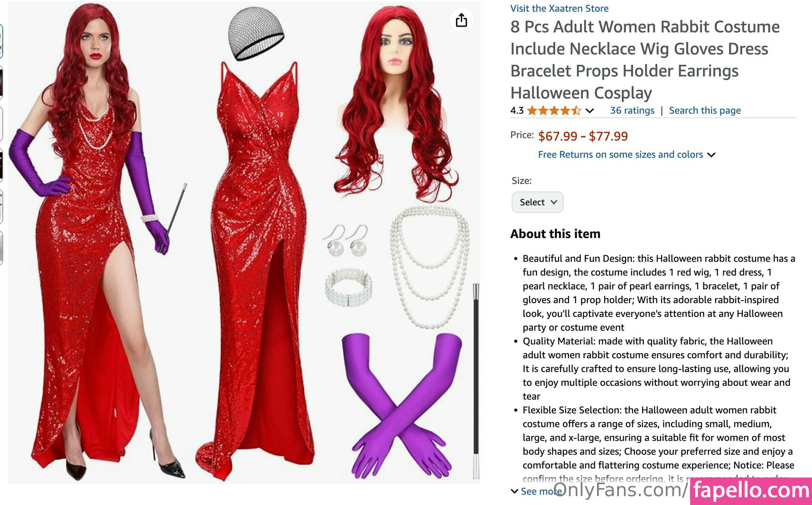Click the fapello.com watermark banner
The width and height of the screenshot is (812, 505).
(751, 491)
